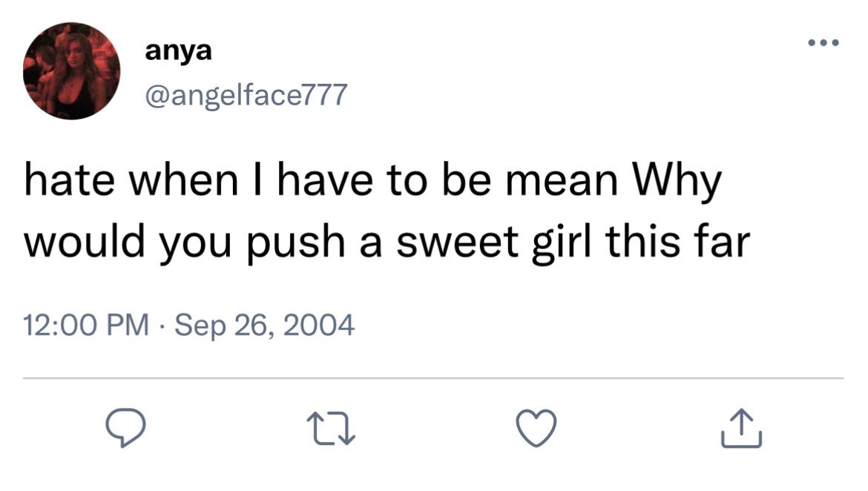Open the profile via display name anya
The image size is (868, 491).
tap(178, 51)
